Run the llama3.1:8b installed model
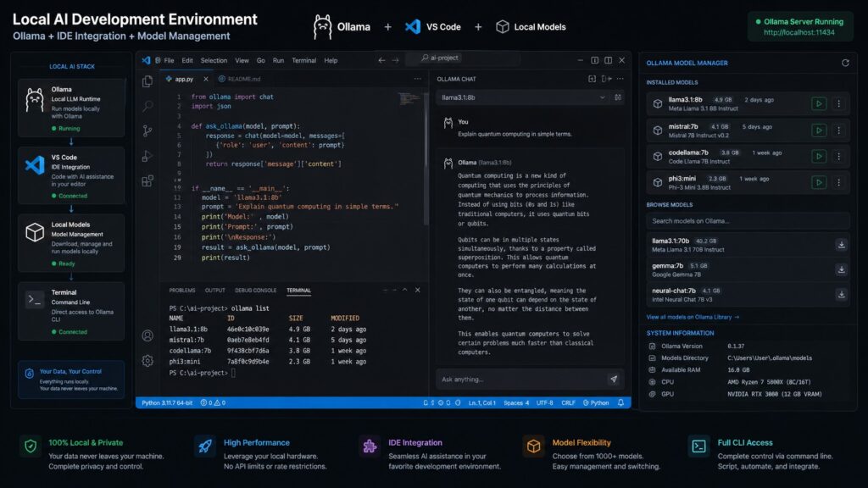The image size is (868, 488). [819, 103]
